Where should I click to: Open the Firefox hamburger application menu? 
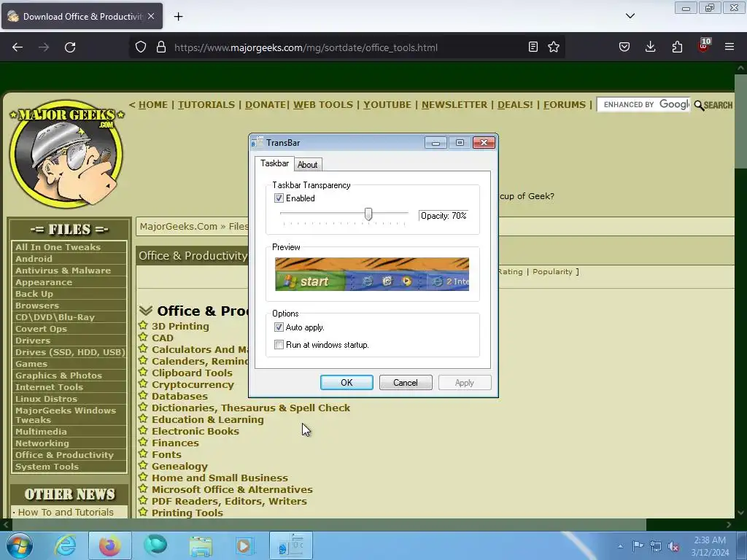(x=729, y=47)
